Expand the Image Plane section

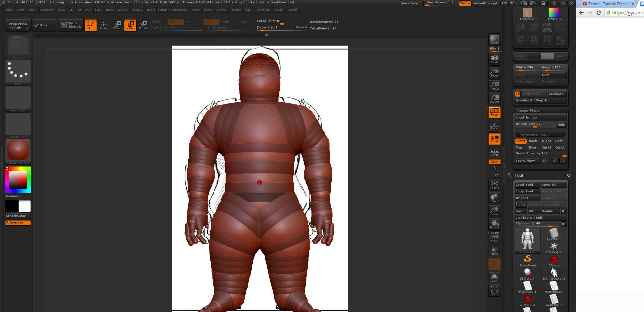(528, 110)
